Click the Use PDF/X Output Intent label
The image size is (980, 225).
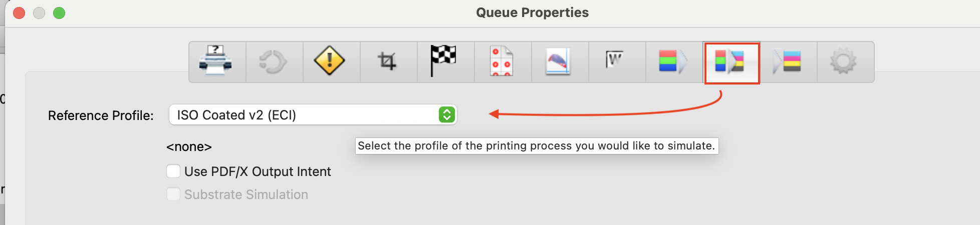pos(258,171)
